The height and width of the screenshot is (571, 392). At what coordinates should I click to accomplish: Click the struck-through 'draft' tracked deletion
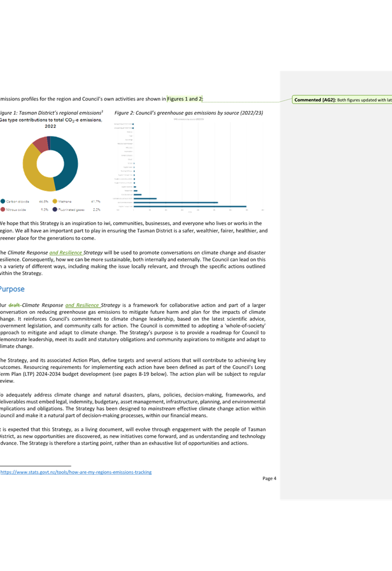click(15, 305)
